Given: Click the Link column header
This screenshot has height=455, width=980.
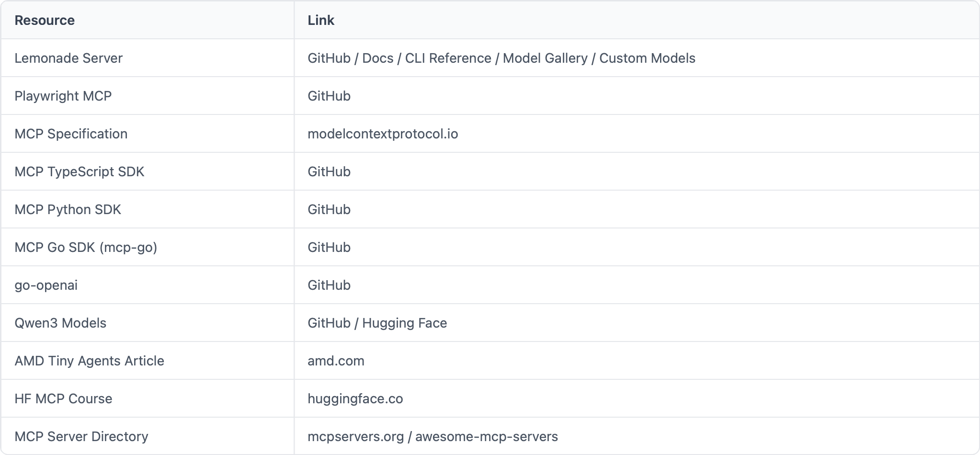Looking at the screenshot, I should [x=321, y=20].
